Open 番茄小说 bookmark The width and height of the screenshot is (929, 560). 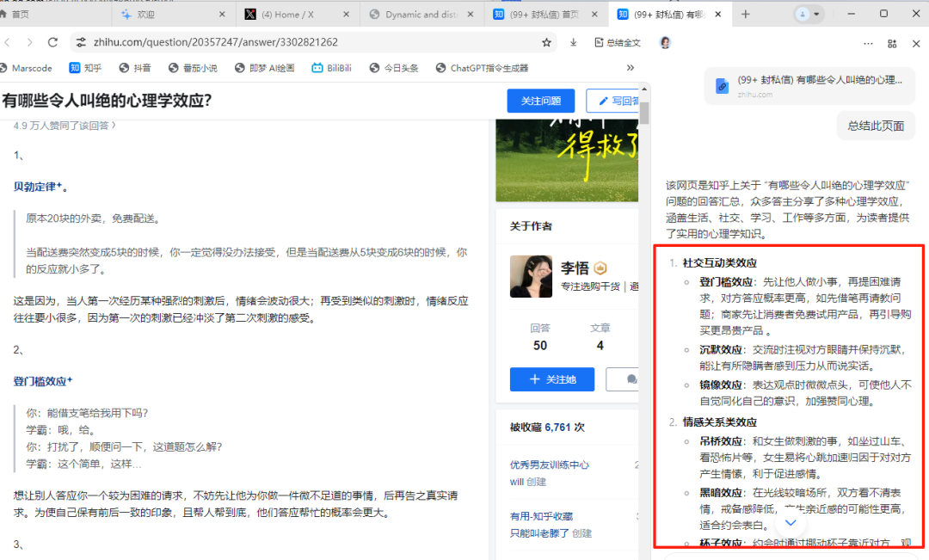193,68
